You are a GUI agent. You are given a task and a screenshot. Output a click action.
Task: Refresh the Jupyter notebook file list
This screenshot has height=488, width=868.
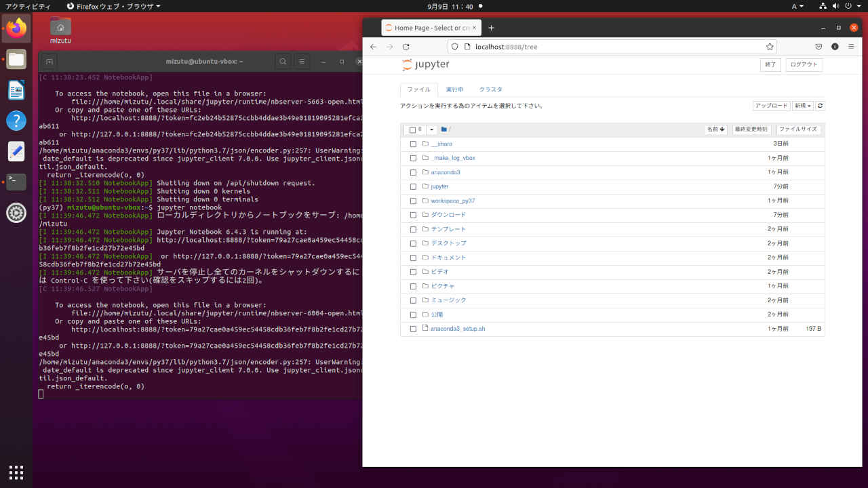(821, 106)
